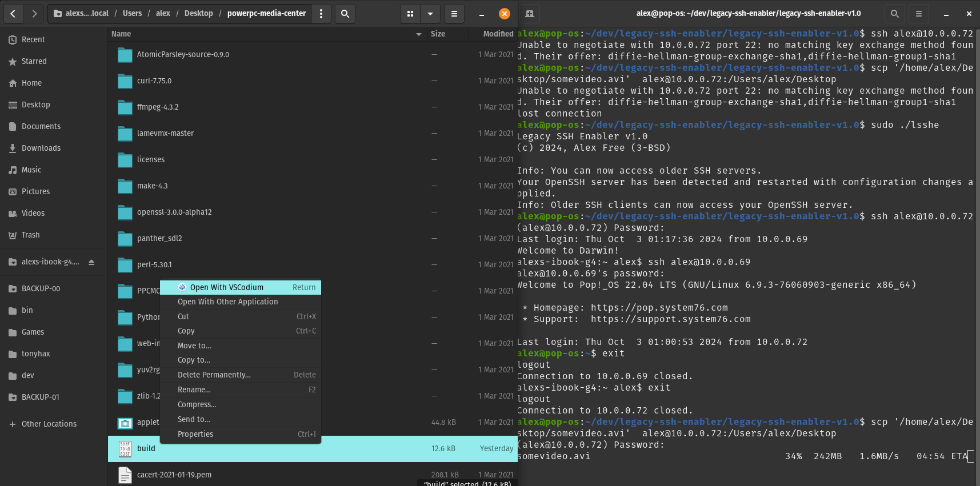
Task: Click the forward navigation arrow
Action: [x=34, y=13]
